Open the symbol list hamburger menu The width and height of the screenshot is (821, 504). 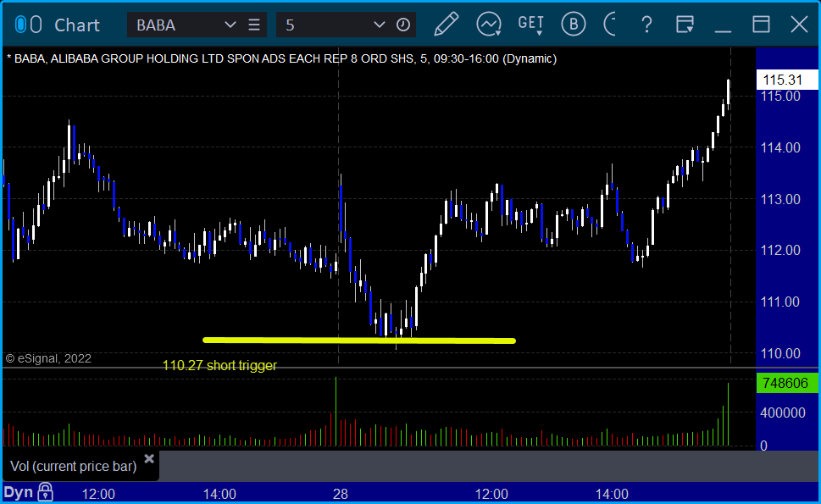pos(254,25)
